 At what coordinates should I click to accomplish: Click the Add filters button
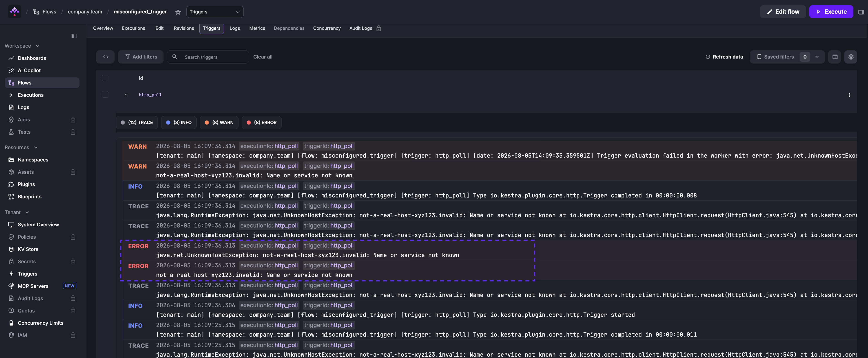141,57
